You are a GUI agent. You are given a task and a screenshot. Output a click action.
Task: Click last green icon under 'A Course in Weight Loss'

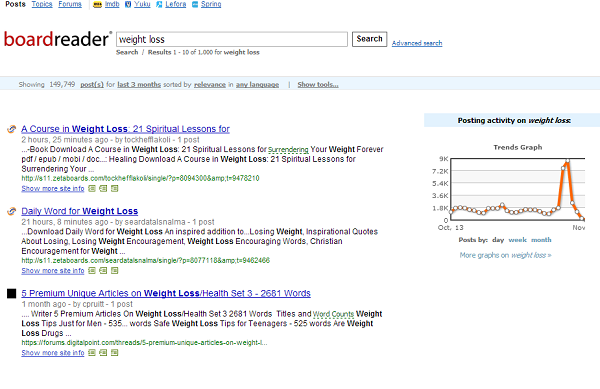tap(115, 189)
